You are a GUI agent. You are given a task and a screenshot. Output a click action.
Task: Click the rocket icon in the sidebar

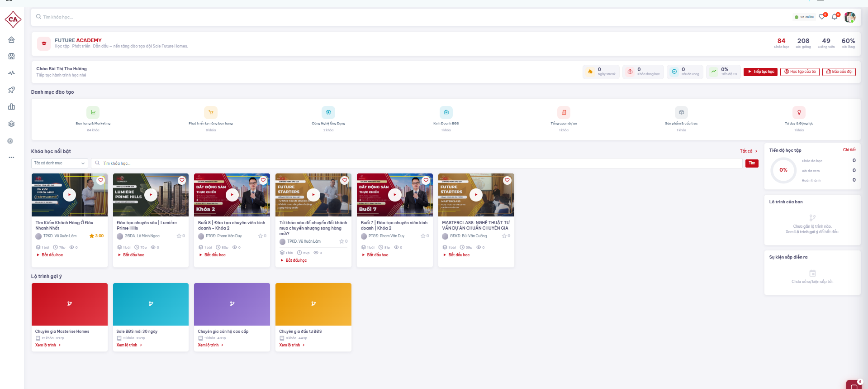tap(12, 90)
